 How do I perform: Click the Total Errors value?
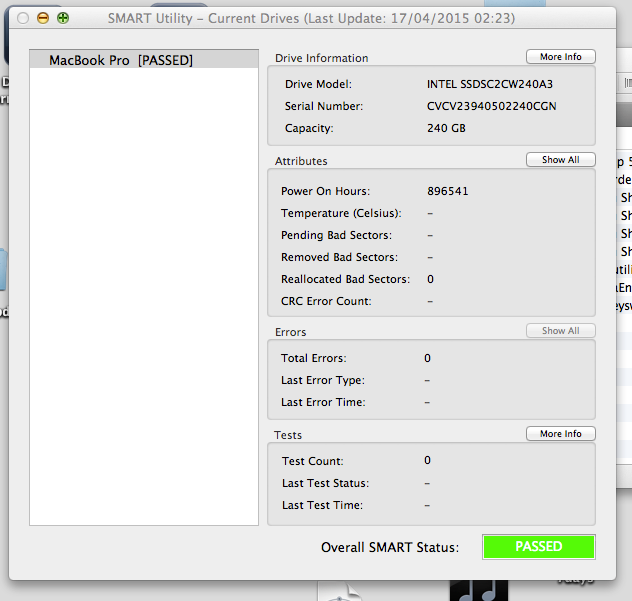[x=427, y=358]
